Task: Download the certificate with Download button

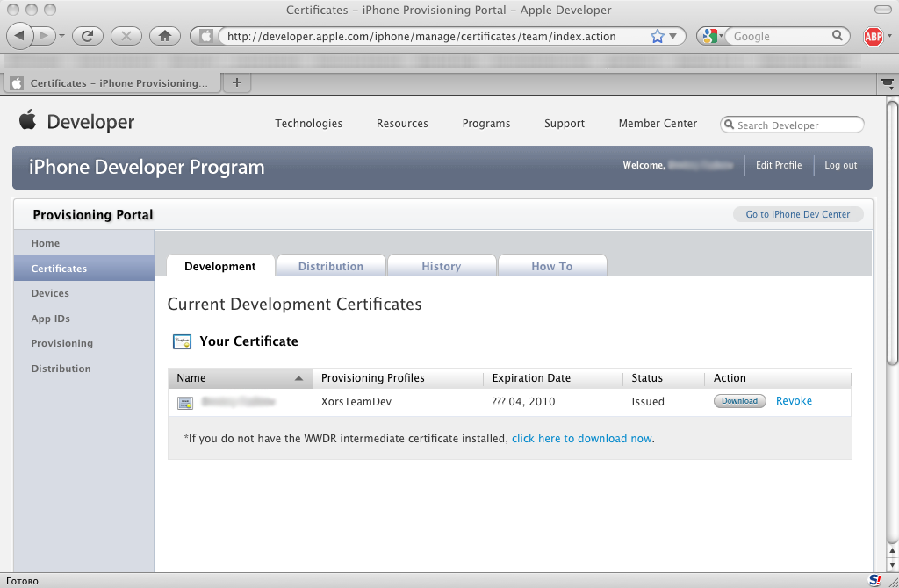Action: coord(739,400)
